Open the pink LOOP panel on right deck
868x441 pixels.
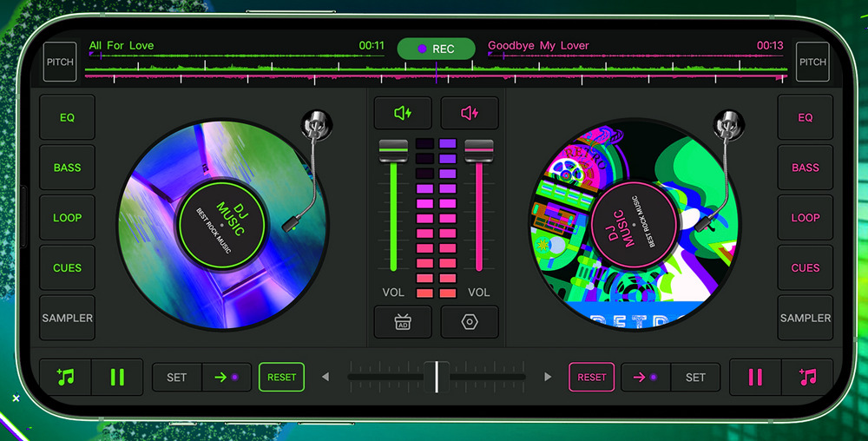pyautogui.click(x=805, y=217)
